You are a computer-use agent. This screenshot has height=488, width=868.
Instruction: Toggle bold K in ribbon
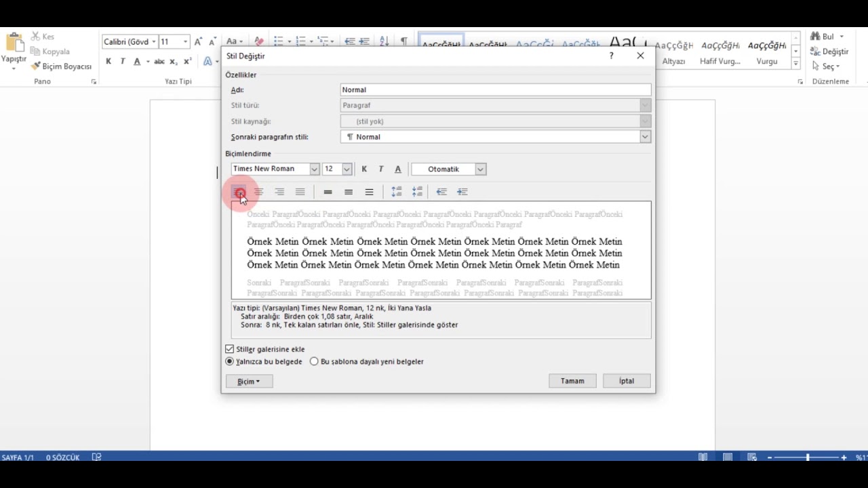108,62
